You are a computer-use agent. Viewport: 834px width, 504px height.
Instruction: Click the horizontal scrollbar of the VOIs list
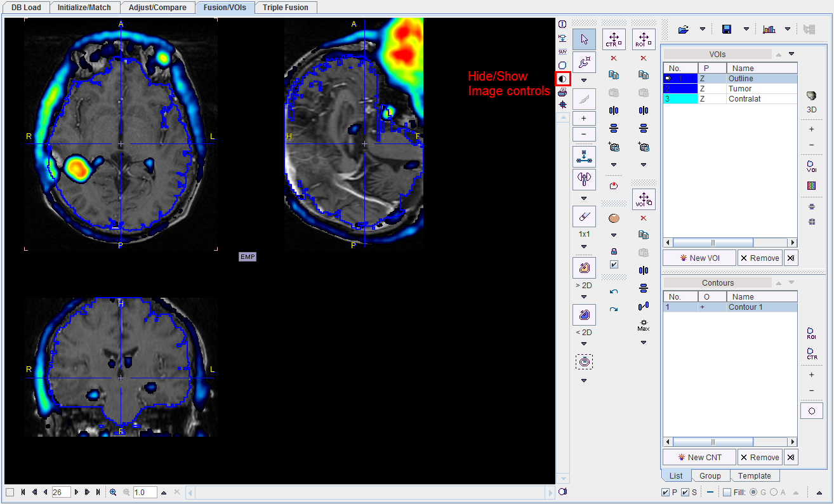tap(730, 242)
